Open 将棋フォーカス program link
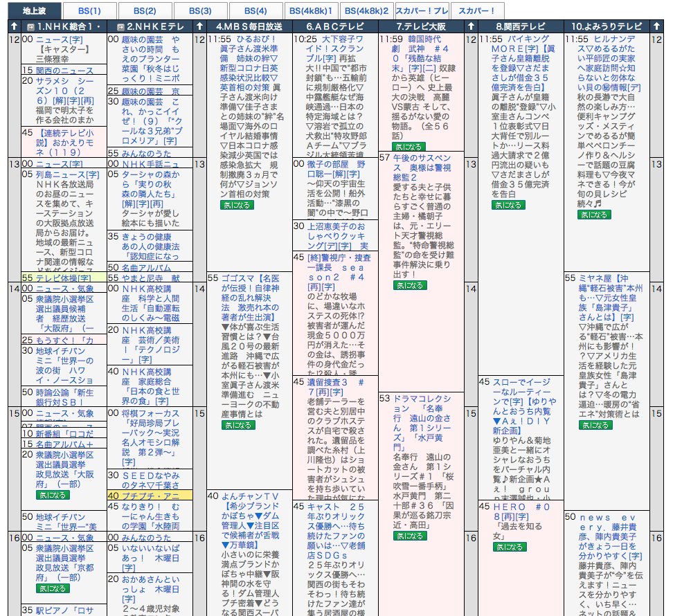673x616 pixels. [x=151, y=437]
